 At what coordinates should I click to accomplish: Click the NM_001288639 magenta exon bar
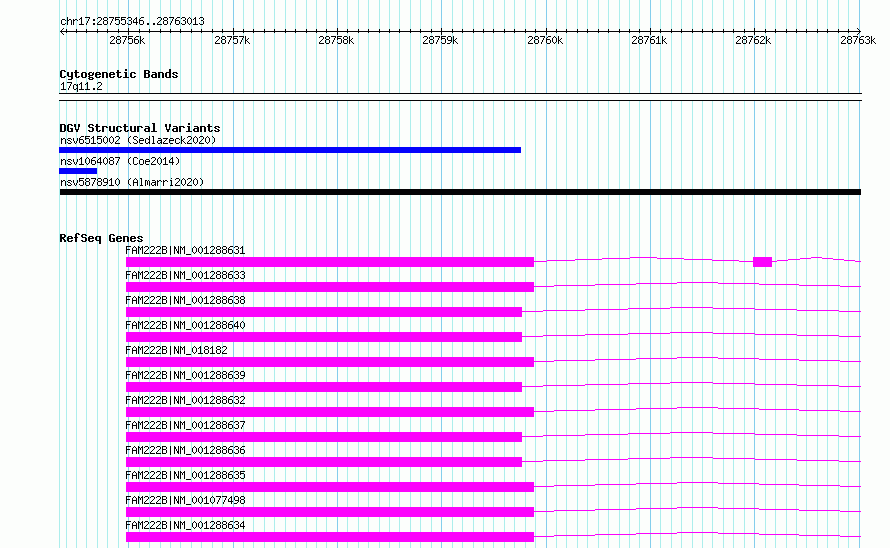pos(324,387)
